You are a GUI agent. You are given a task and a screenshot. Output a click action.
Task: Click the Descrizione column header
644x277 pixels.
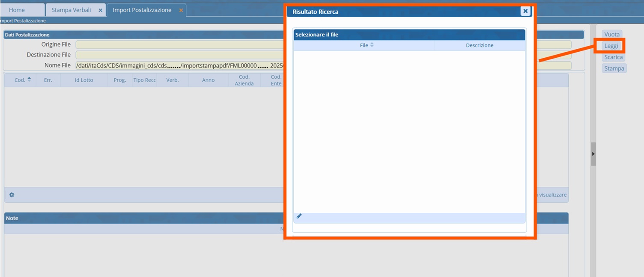click(480, 45)
